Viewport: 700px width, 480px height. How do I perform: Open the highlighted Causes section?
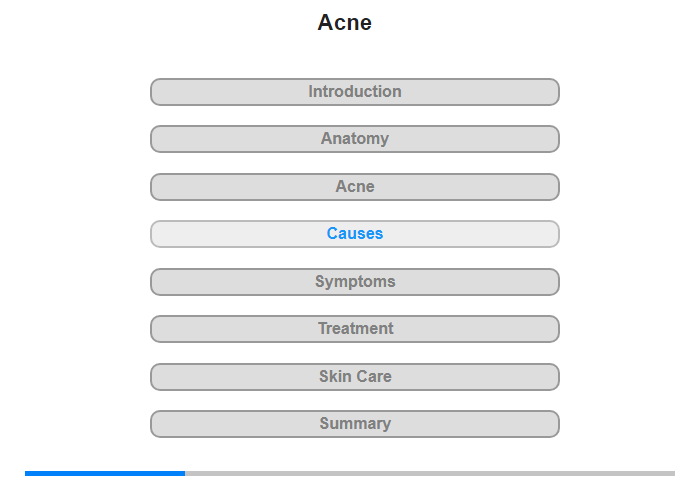point(354,234)
